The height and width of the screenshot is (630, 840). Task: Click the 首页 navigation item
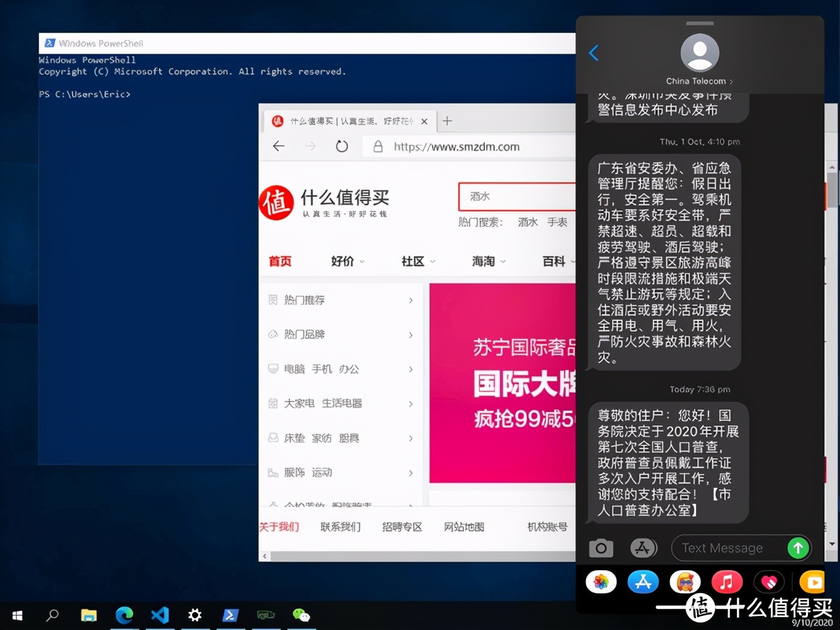[x=279, y=261]
